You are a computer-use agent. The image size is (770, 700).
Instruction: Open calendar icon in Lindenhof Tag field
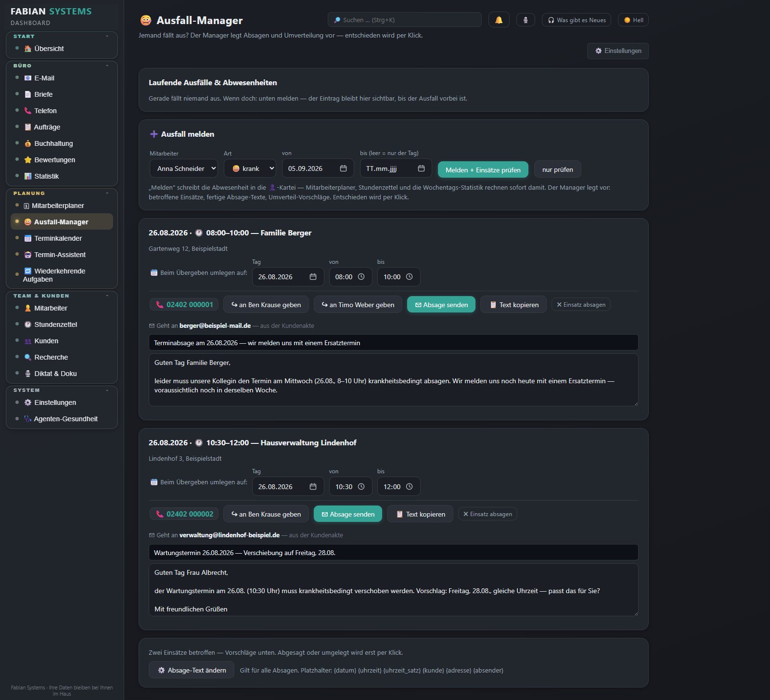point(313,487)
